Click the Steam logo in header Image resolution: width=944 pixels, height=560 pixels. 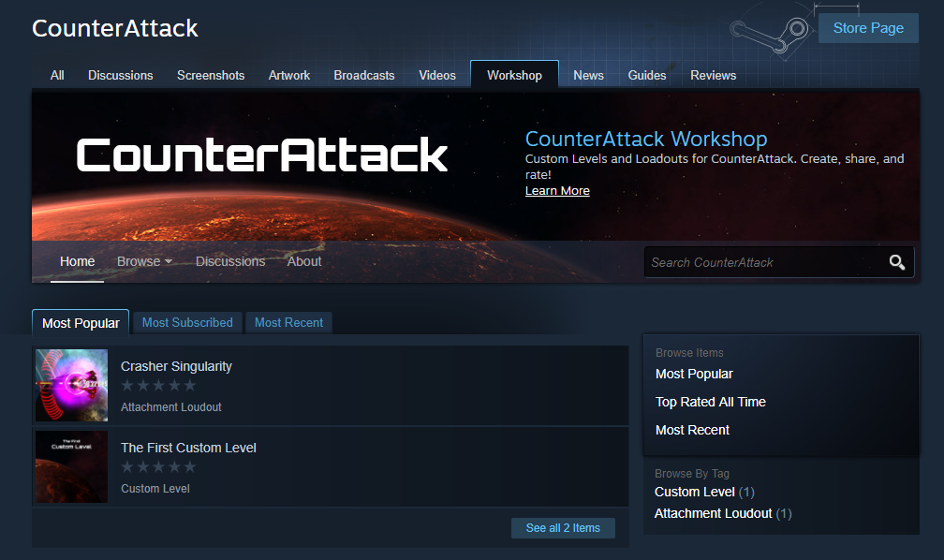coord(769,33)
